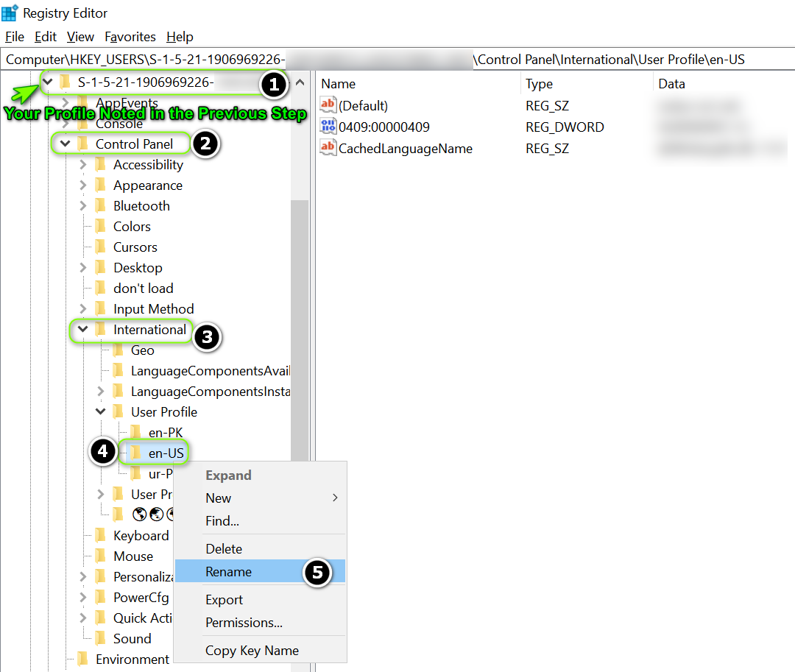The image size is (795, 672).
Task: Select the Cursors folder icon
Action: (x=100, y=247)
